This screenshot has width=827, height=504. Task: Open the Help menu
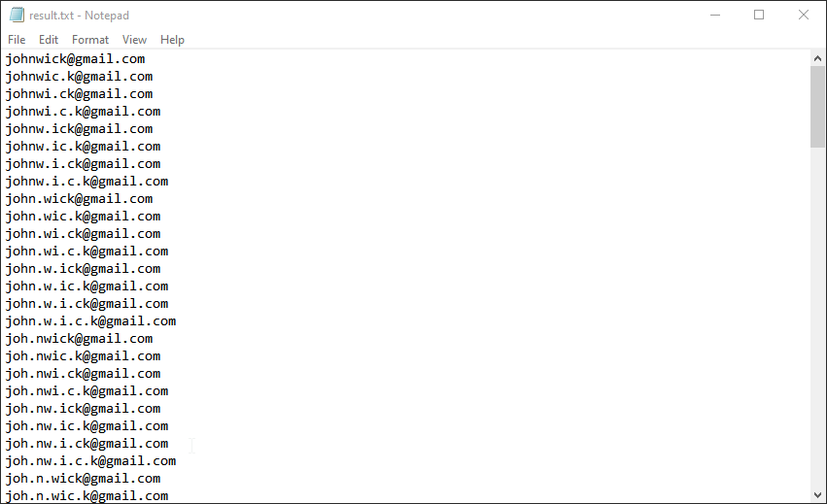click(172, 40)
